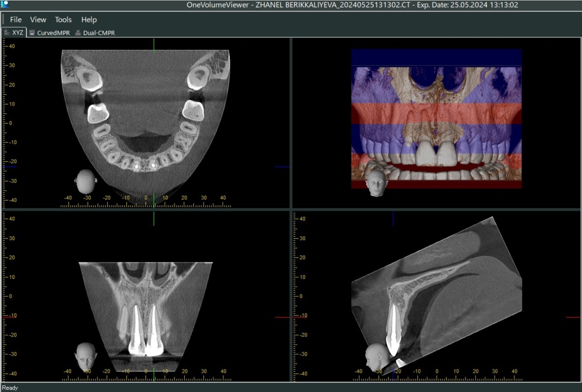The width and height of the screenshot is (582, 392).
Task: Click the head orientation icon in sagittal view
Action: [375, 357]
